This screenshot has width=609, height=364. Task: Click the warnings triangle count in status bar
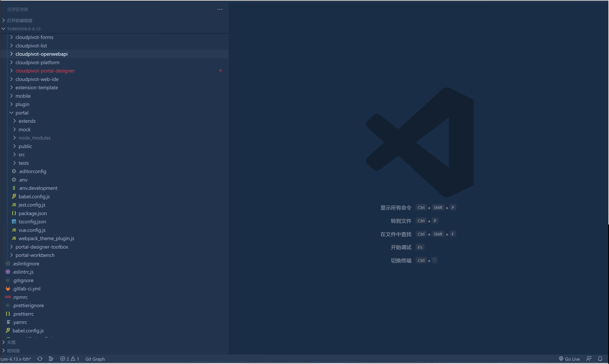[x=75, y=359]
